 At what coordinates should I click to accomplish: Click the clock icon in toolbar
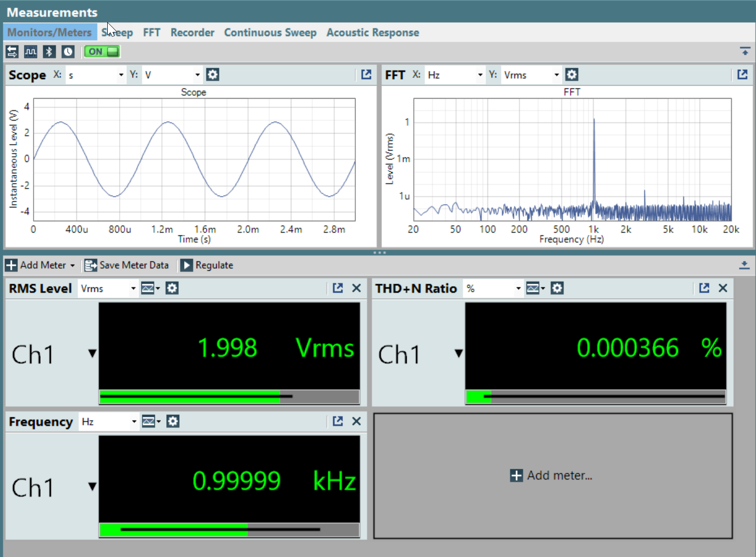[x=68, y=51]
